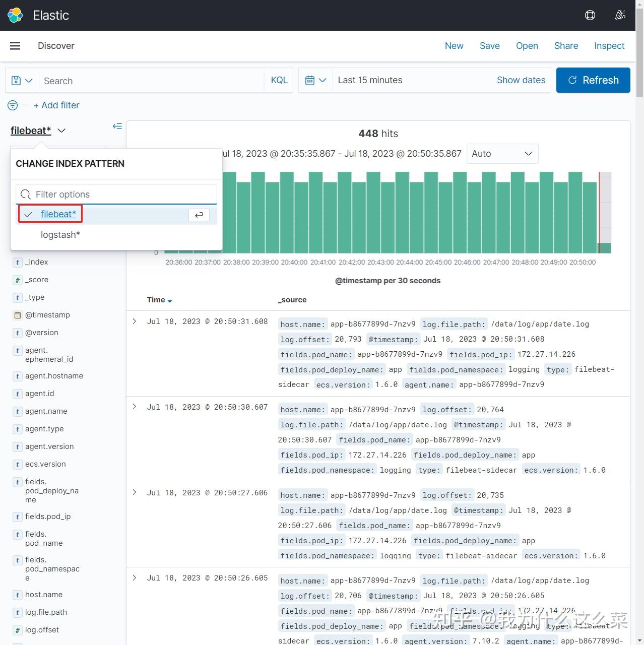Open the Inspect menu item
The image size is (644, 645).
pos(609,46)
